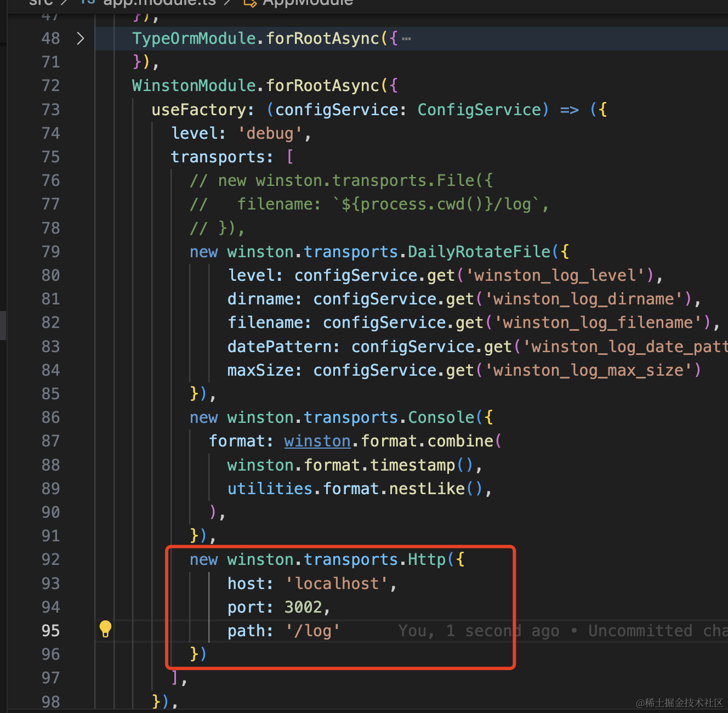Image resolution: width=728 pixels, height=713 pixels.
Task: Click the ConfigService type annotation
Action: pos(479,110)
